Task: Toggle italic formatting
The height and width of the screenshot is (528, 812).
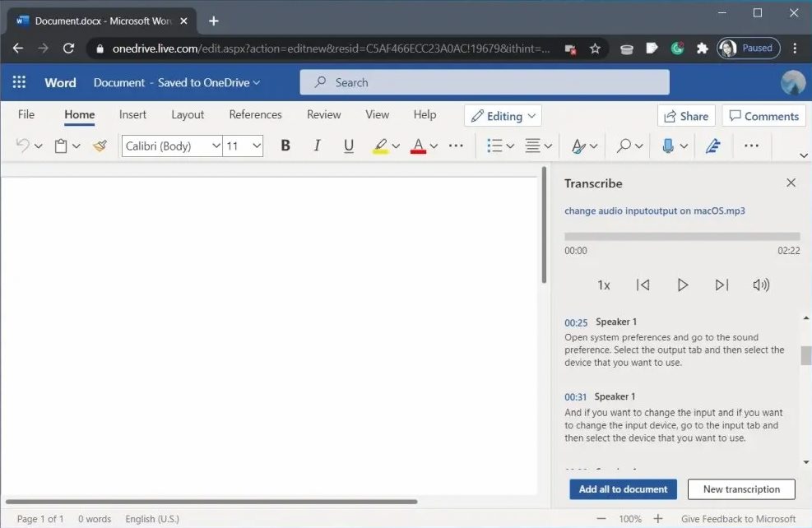Action: tap(317, 146)
